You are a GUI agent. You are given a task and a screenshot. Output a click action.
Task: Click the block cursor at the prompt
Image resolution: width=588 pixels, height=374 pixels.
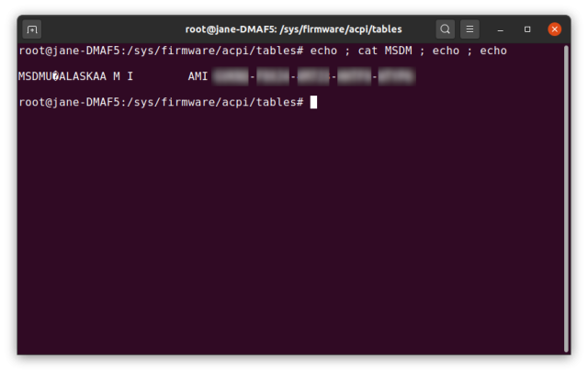coord(313,102)
